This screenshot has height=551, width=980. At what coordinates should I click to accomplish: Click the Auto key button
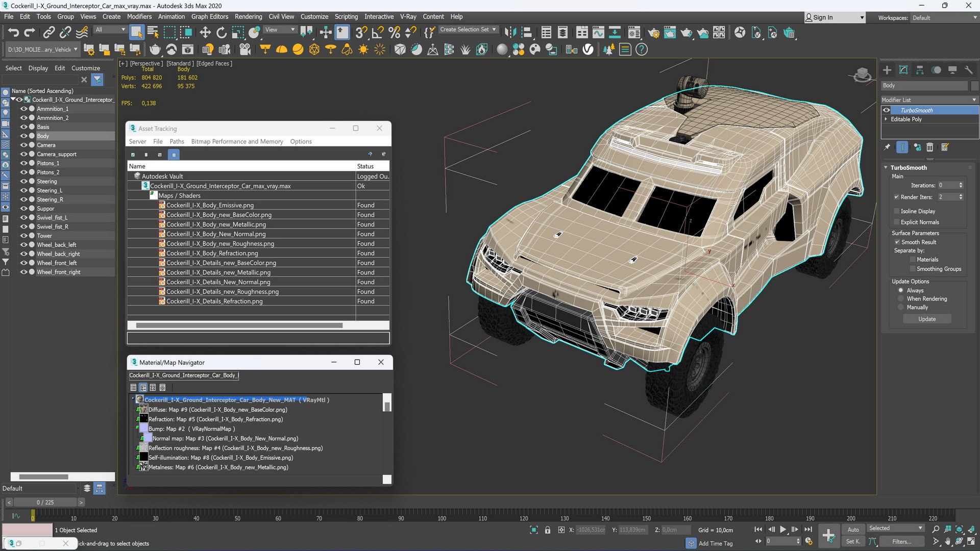click(x=853, y=530)
